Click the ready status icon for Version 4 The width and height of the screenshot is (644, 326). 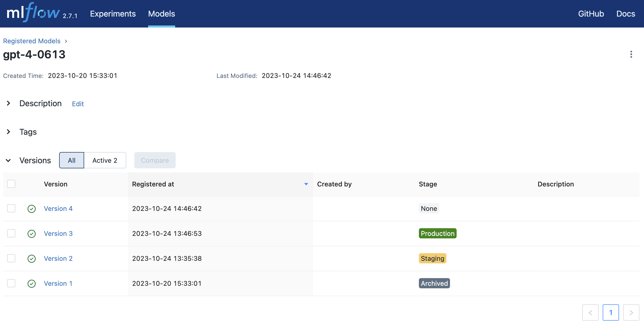pyautogui.click(x=32, y=209)
